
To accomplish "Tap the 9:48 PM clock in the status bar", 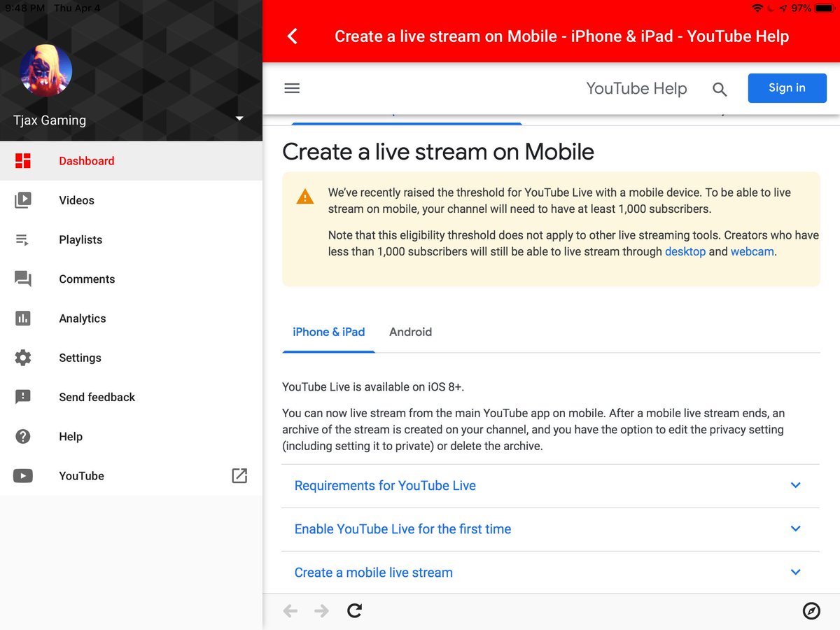I will [23, 8].
